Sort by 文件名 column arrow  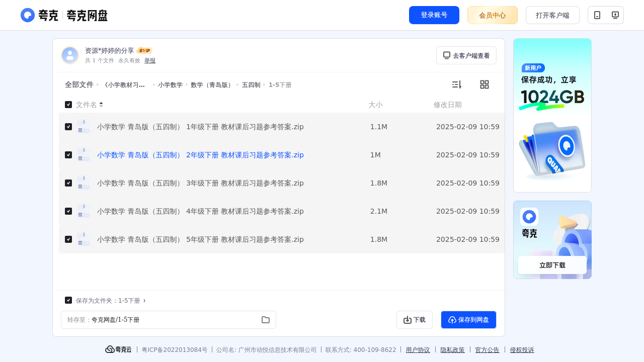tap(101, 105)
